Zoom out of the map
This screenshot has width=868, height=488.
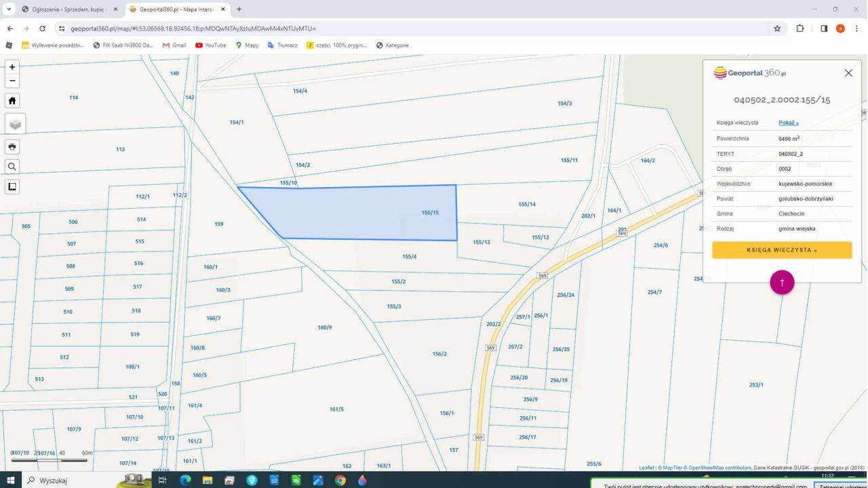tap(12, 81)
